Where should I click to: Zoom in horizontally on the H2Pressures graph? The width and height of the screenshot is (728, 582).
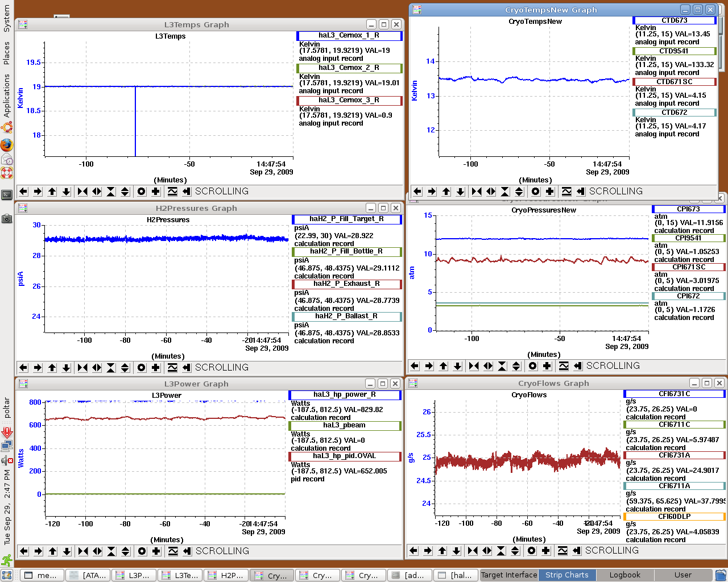click(82, 368)
